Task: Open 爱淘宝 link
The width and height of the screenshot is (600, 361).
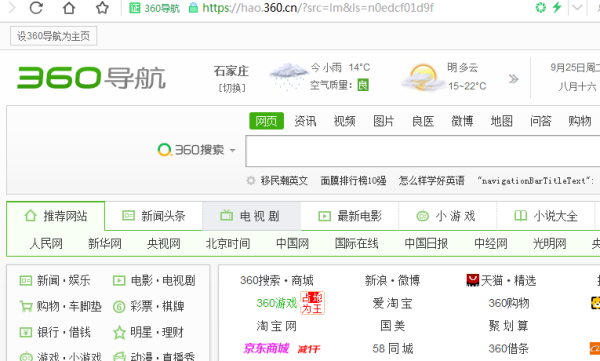Action: pyautogui.click(x=393, y=303)
